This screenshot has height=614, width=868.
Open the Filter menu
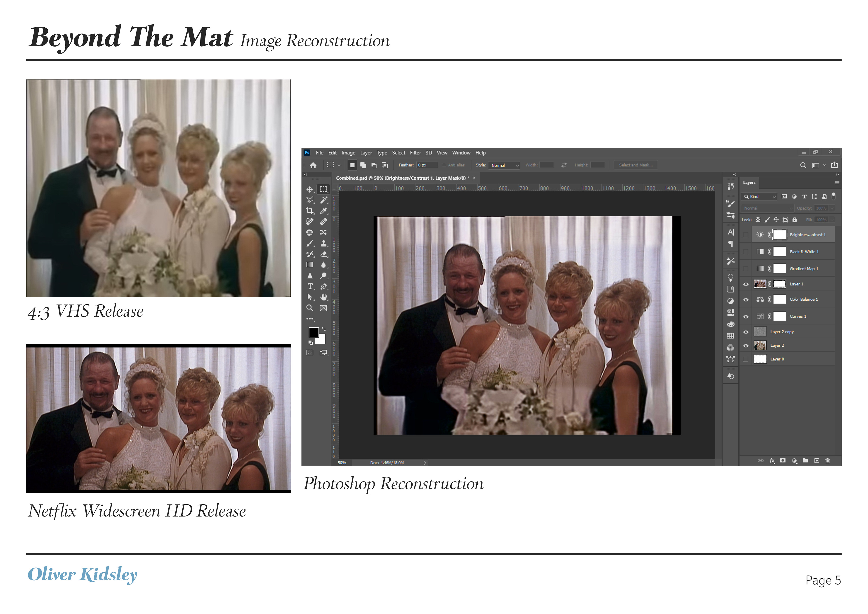pyautogui.click(x=415, y=153)
